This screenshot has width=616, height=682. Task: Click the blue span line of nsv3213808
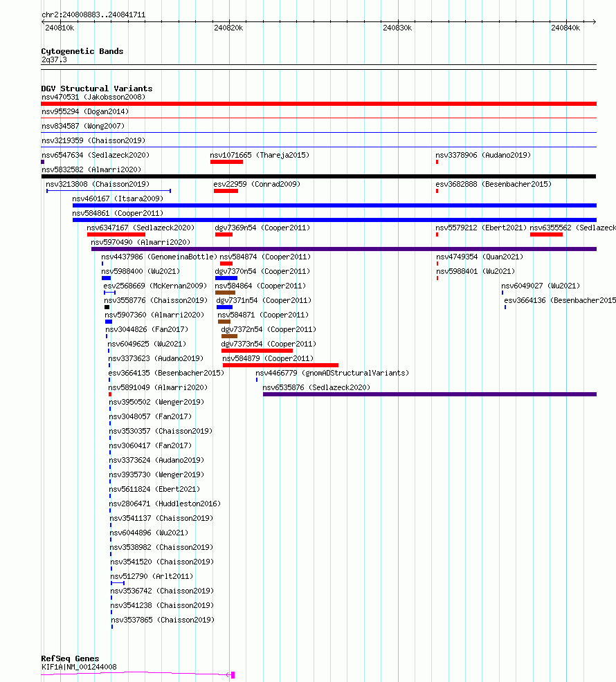pyautogui.click(x=109, y=191)
